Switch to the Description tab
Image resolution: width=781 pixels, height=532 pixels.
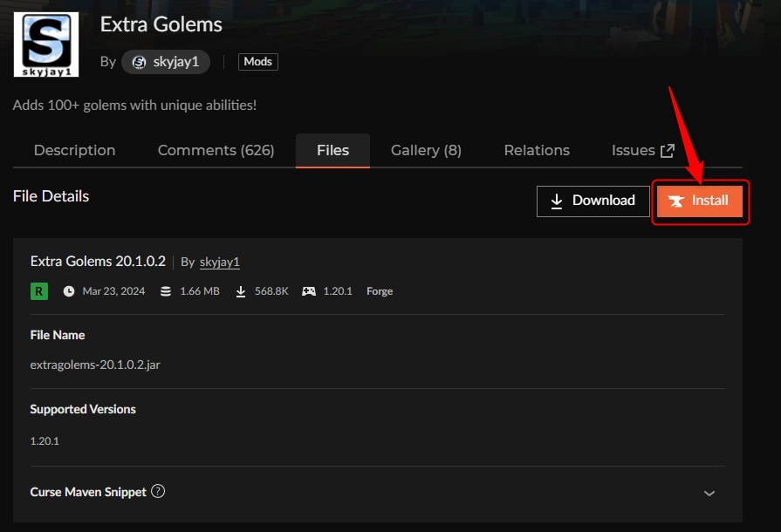[x=75, y=150]
